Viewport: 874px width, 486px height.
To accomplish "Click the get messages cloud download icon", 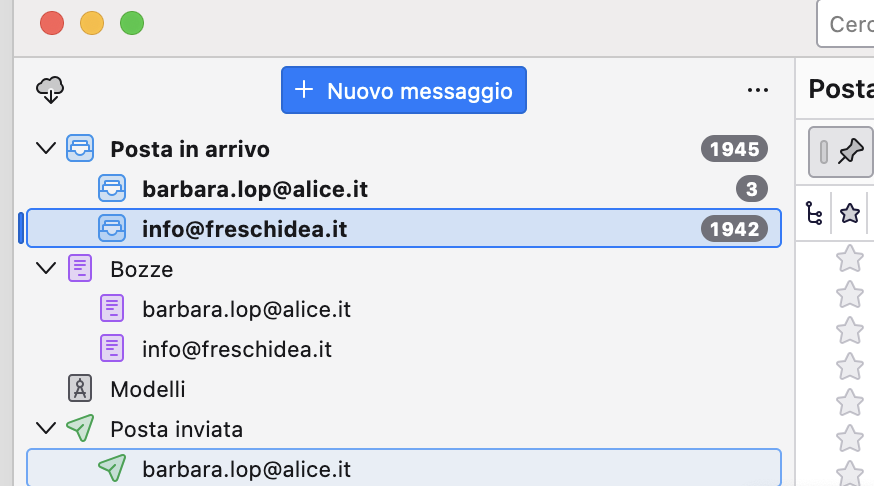I will (x=50, y=91).
